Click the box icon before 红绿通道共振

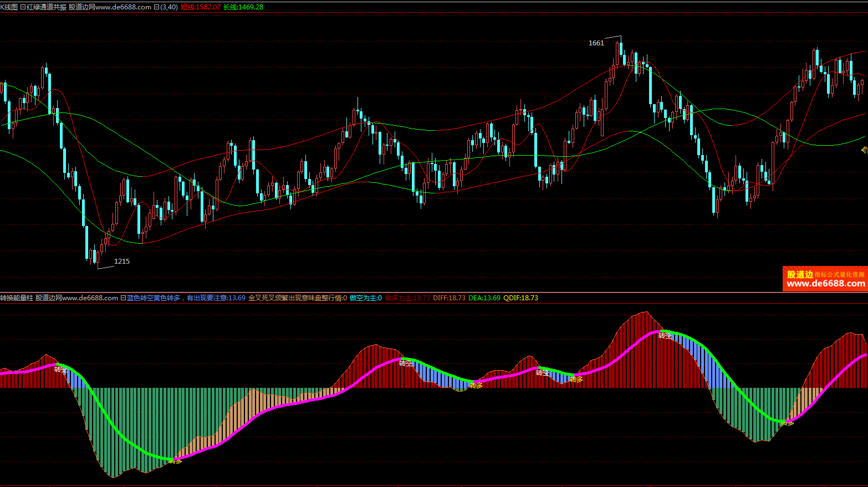click(x=23, y=7)
